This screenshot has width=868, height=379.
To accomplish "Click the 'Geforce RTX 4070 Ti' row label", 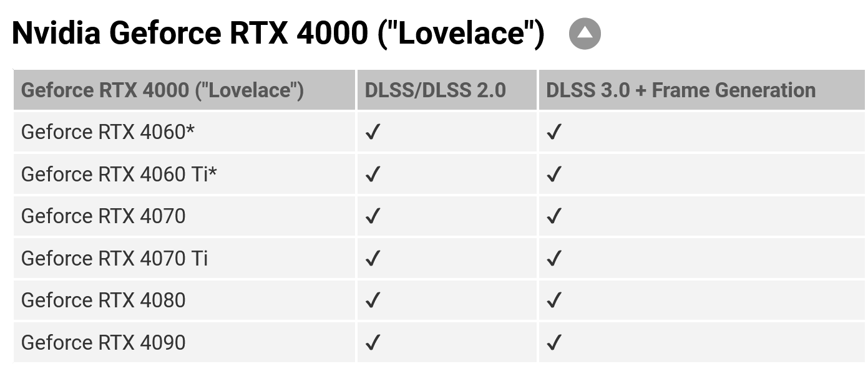I will pos(114,258).
